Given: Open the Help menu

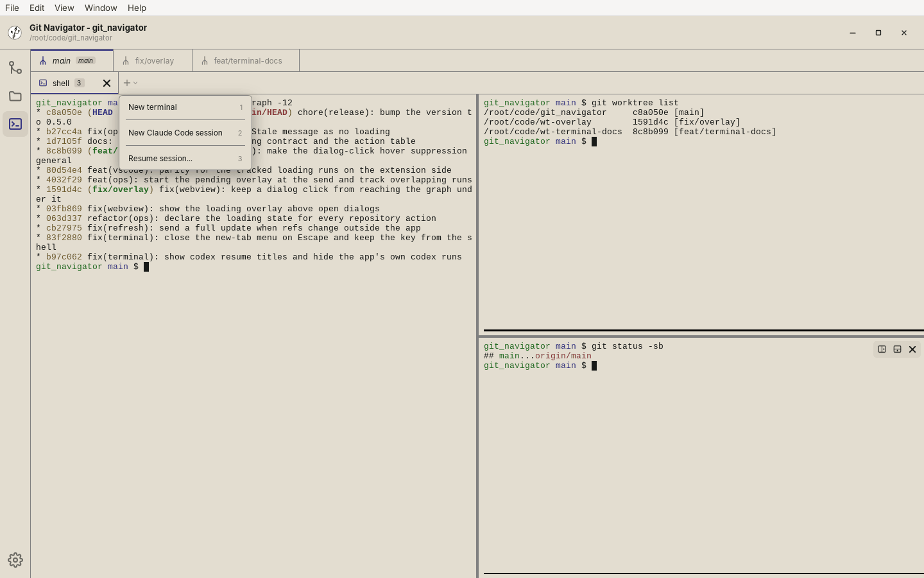Looking at the screenshot, I should pyautogui.click(x=137, y=8).
